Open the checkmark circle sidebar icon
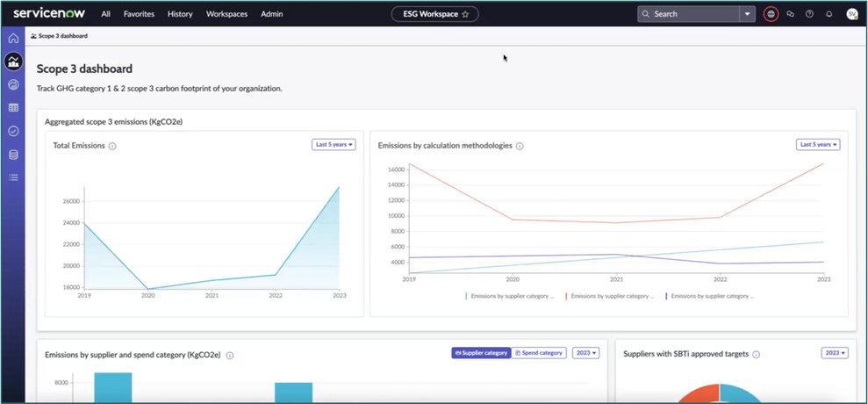Viewport: 868px width, 404px height. pyautogui.click(x=13, y=132)
